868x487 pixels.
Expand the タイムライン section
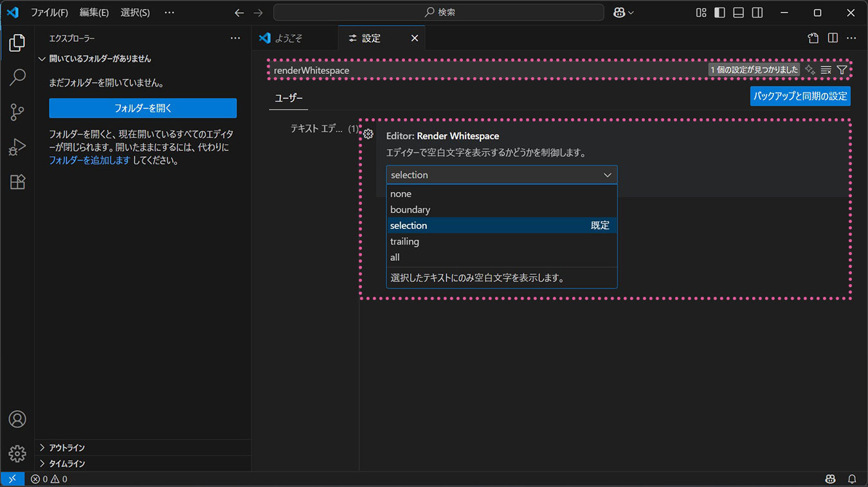click(x=143, y=463)
